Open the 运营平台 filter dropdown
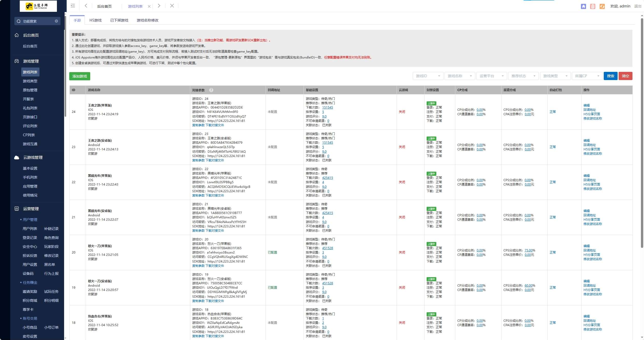 point(491,76)
